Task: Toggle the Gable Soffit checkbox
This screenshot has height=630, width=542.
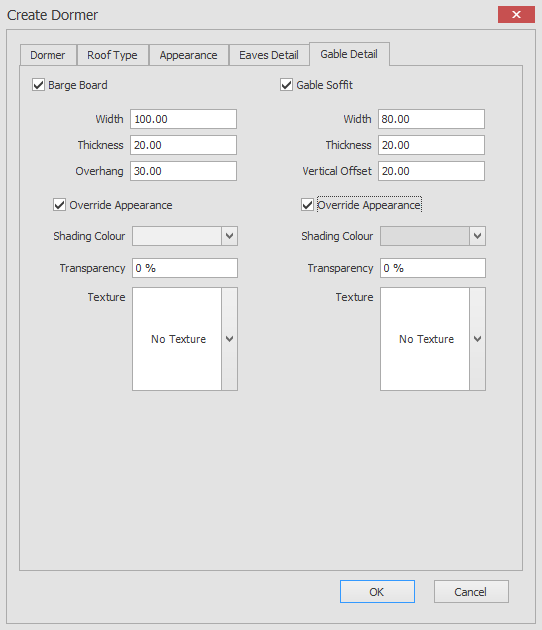Action: (x=286, y=85)
